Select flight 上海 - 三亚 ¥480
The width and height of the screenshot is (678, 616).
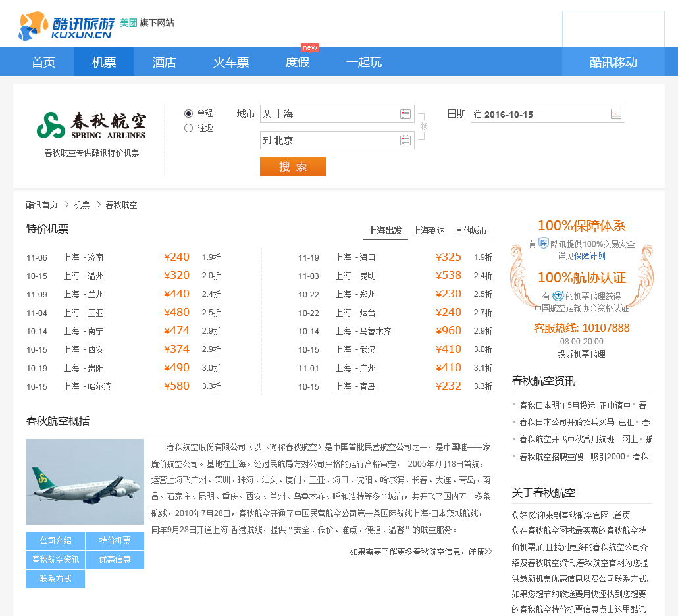pyautogui.click(x=123, y=313)
